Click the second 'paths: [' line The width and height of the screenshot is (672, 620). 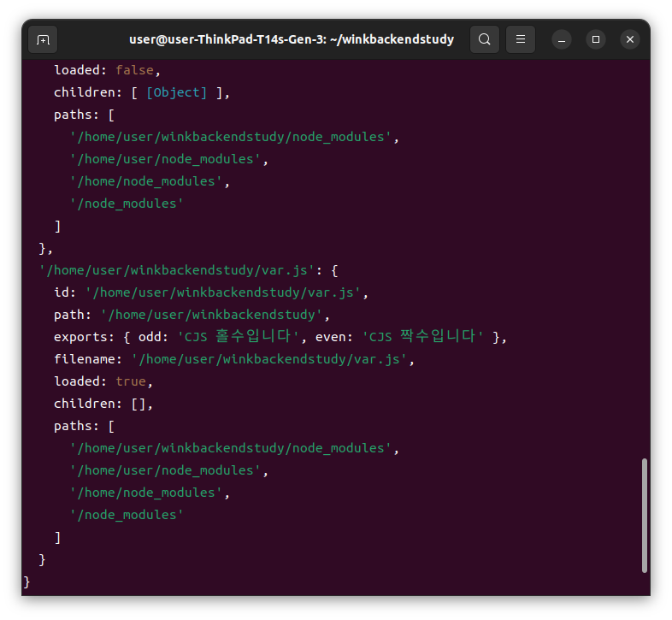[84, 426]
